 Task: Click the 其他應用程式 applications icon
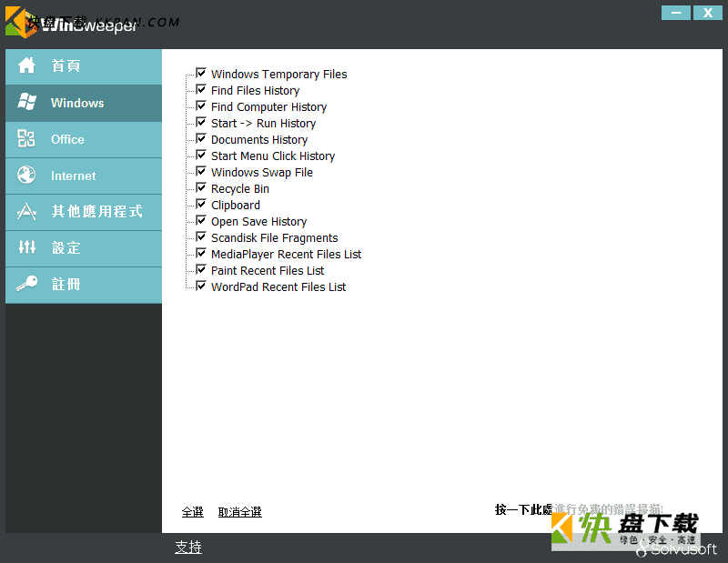coord(26,212)
